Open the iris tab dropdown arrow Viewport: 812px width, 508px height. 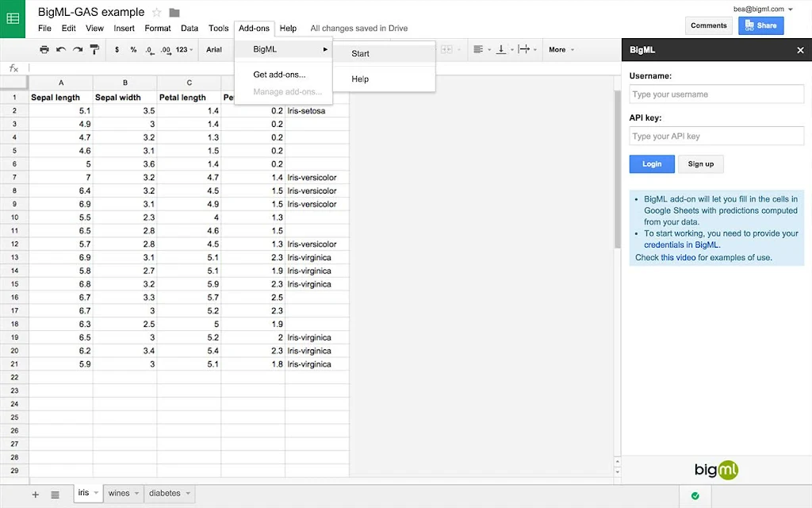click(x=96, y=493)
